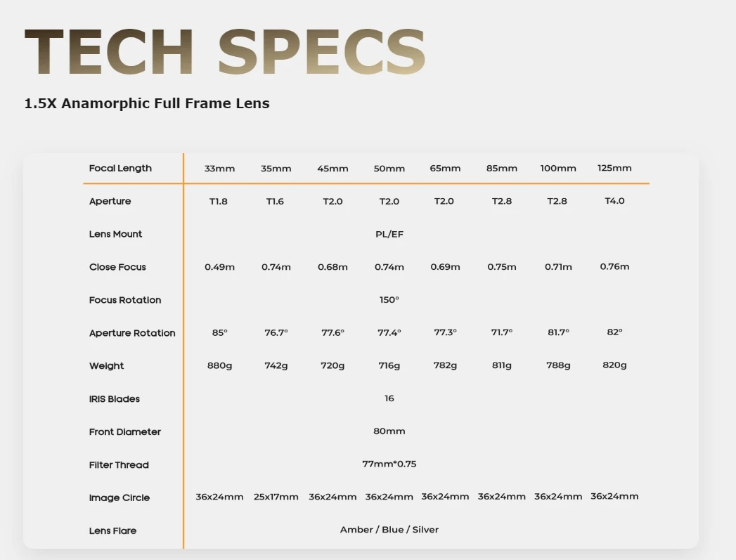Select the 80mm front diameter value
The width and height of the screenshot is (736, 560).
click(x=389, y=431)
